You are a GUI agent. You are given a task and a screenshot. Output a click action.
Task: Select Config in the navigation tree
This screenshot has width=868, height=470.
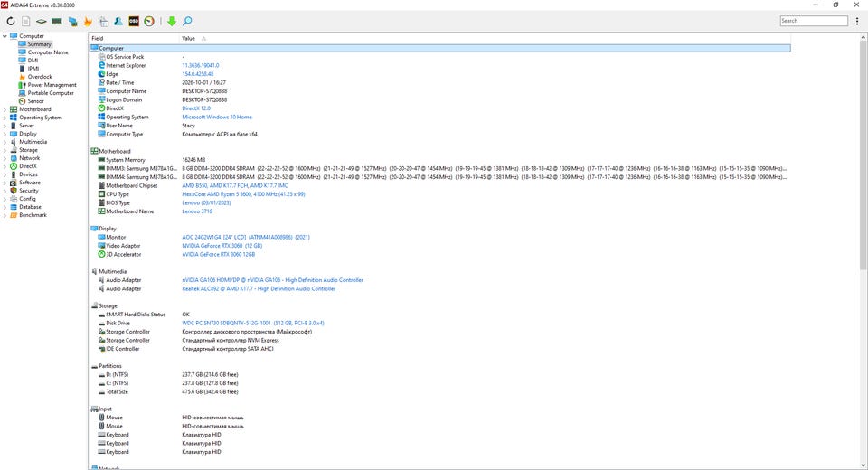(x=27, y=199)
